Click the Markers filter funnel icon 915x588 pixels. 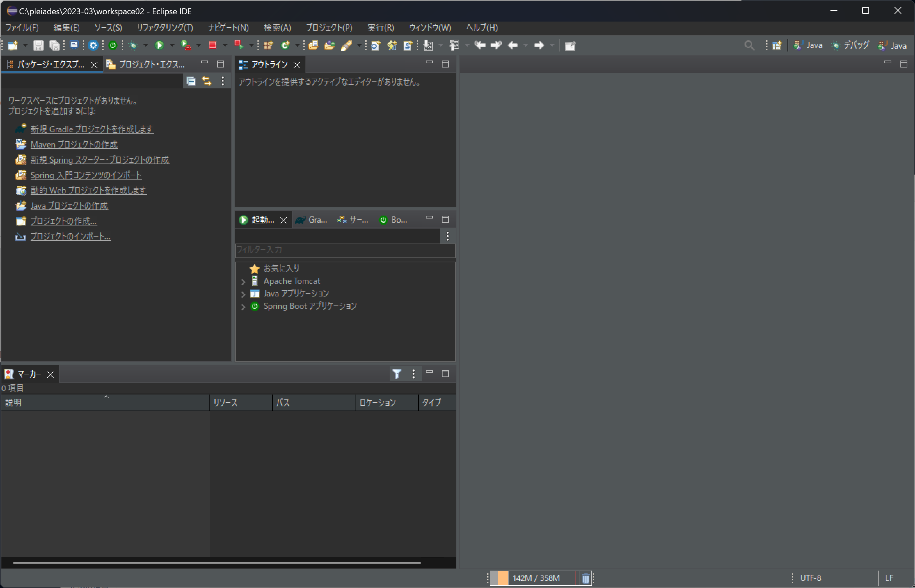397,374
